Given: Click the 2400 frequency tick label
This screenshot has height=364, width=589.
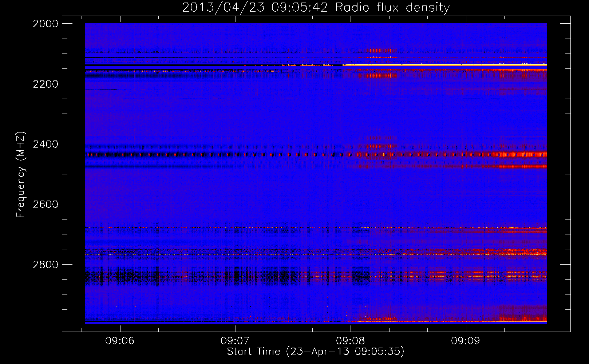Looking at the screenshot, I should click(46, 144).
